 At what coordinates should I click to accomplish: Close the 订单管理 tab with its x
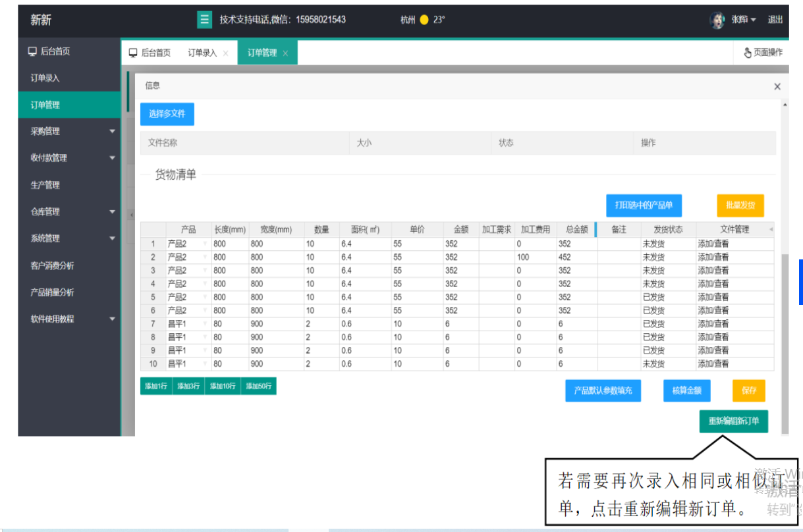[x=285, y=53]
